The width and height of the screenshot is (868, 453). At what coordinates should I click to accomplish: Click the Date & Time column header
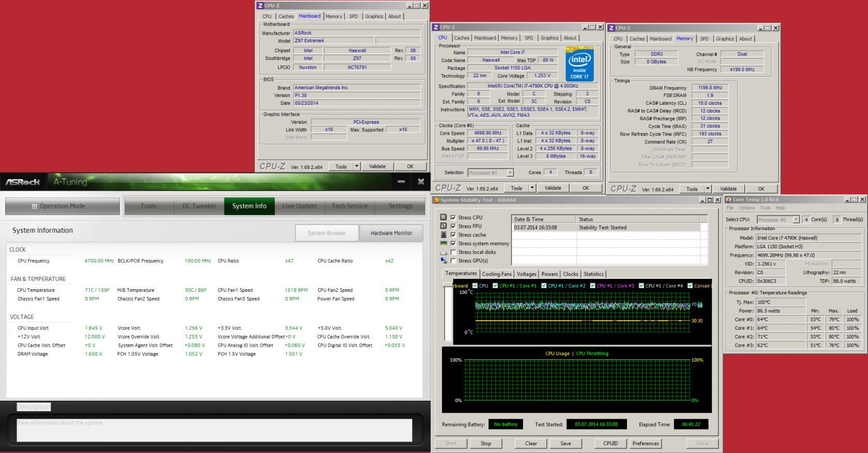(x=544, y=219)
